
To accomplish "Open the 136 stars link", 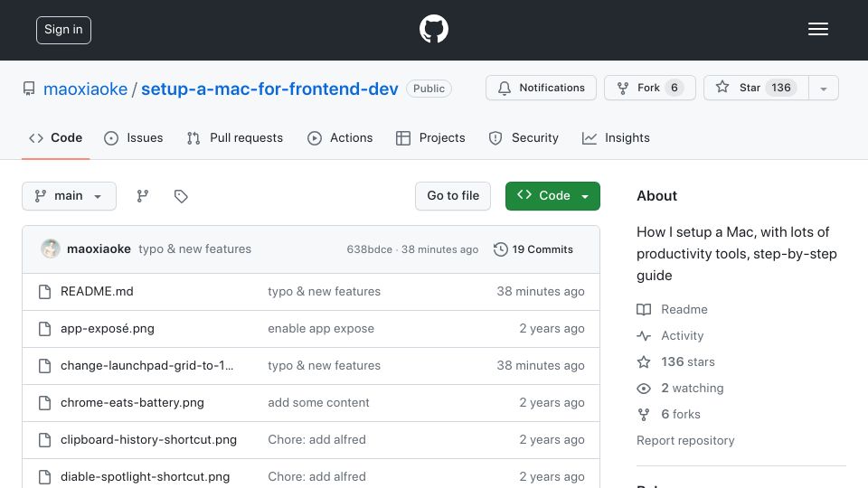I will 687,361.
